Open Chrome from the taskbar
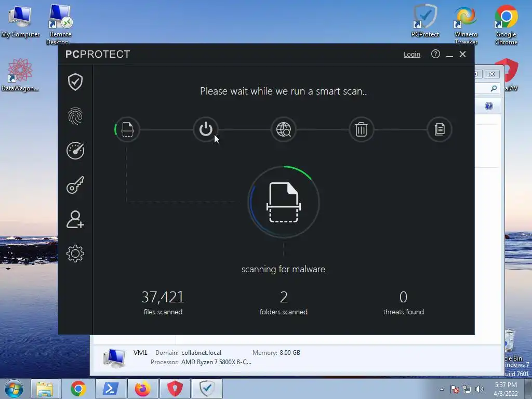 click(78, 389)
